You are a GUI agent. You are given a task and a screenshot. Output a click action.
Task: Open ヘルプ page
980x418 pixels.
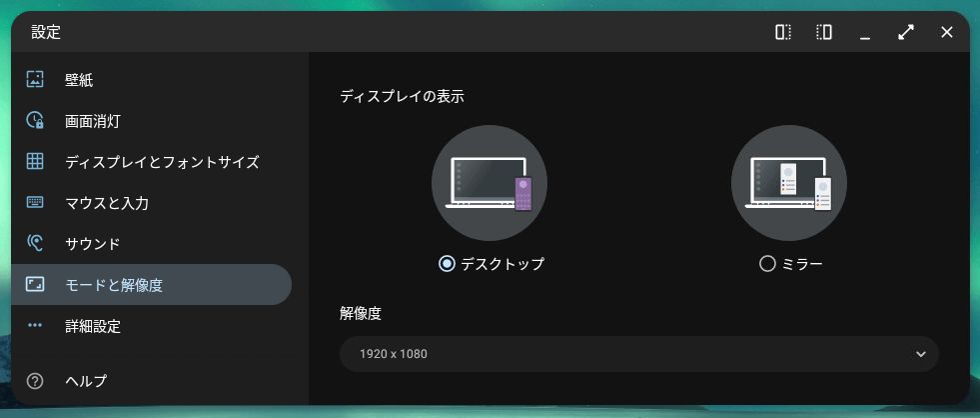(151, 380)
